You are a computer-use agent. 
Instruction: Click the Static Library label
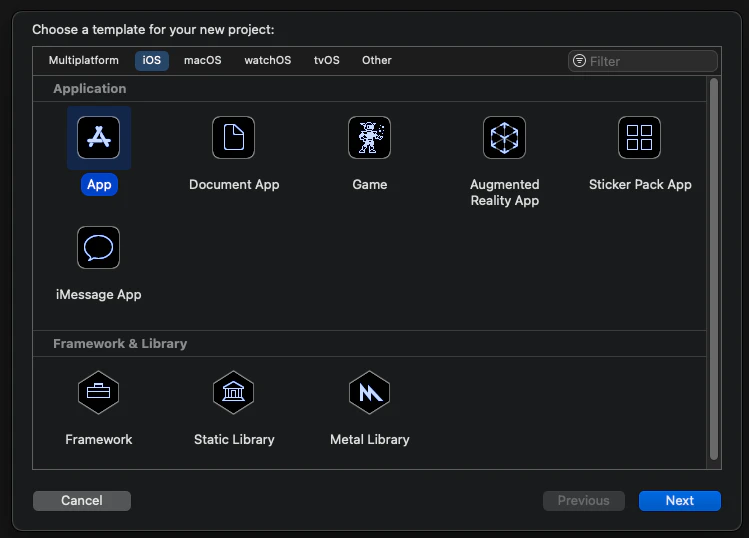[x=234, y=440]
